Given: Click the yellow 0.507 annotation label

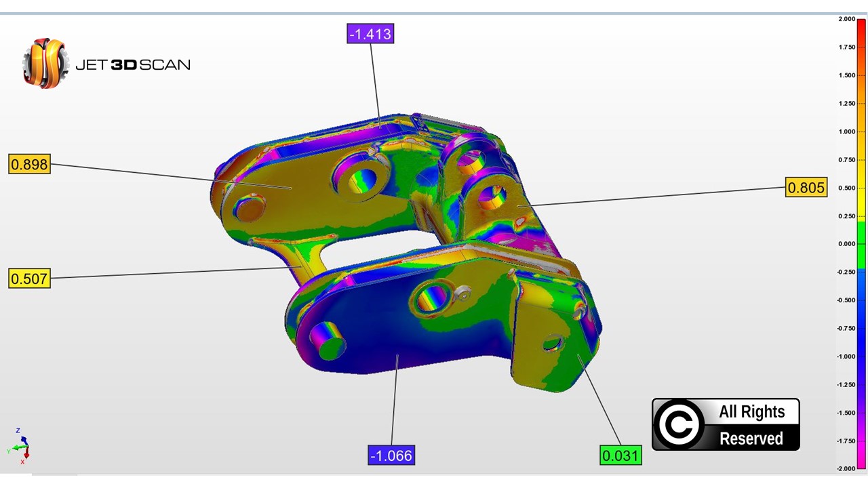Looking at the screenshot, I should pyautogui.click(x=29, y=278).
